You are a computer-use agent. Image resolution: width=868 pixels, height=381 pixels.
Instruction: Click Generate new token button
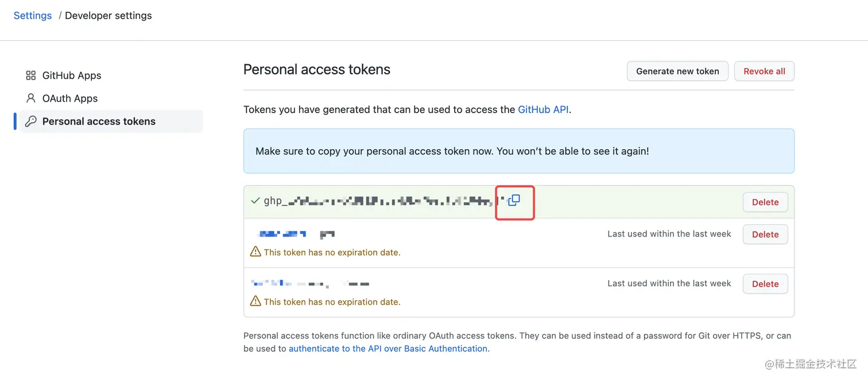(x=677, y=71)
